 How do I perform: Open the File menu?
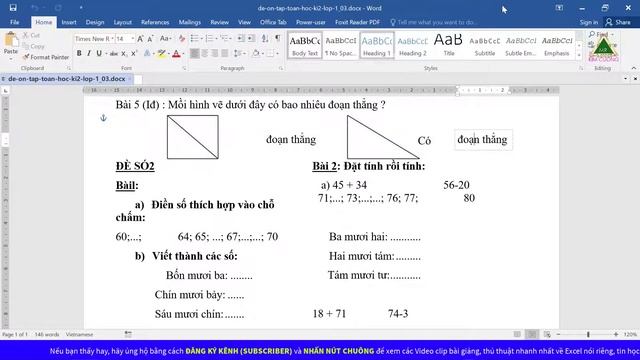15,22
